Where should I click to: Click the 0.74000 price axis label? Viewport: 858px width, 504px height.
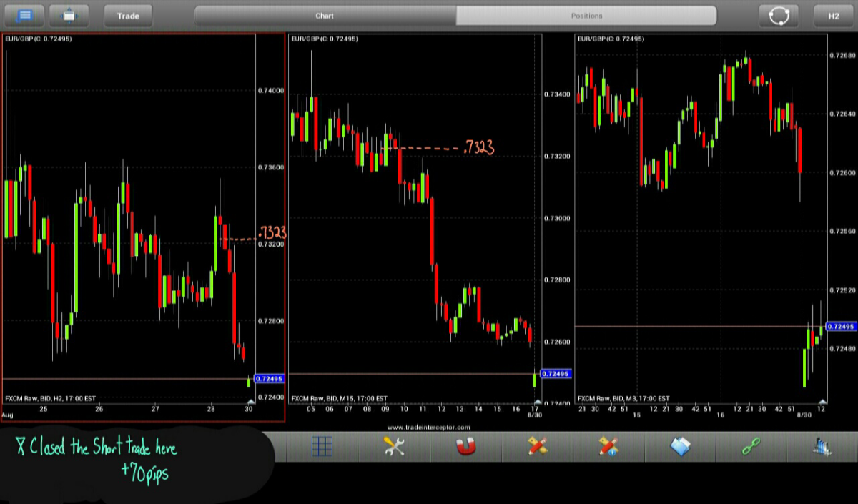[x=270, y=90]
